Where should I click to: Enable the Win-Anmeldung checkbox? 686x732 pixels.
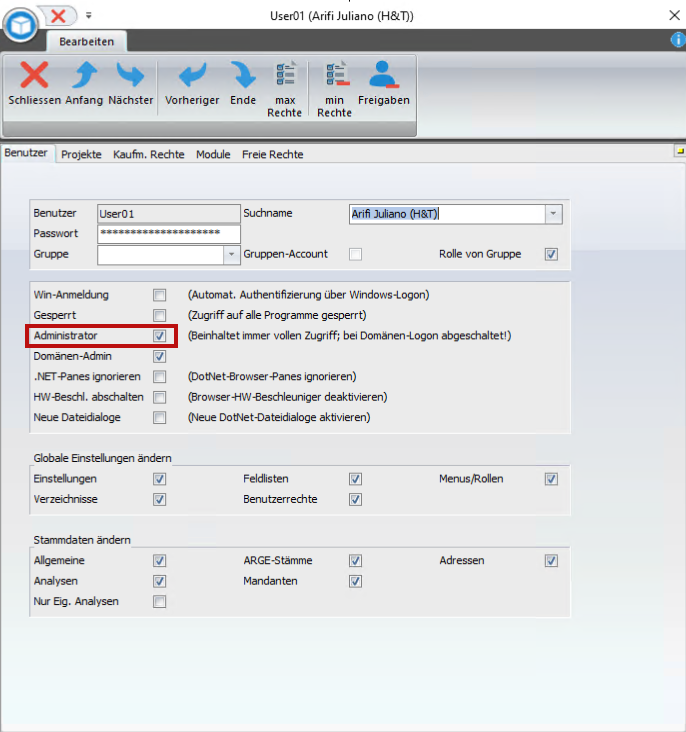point(159,295)
